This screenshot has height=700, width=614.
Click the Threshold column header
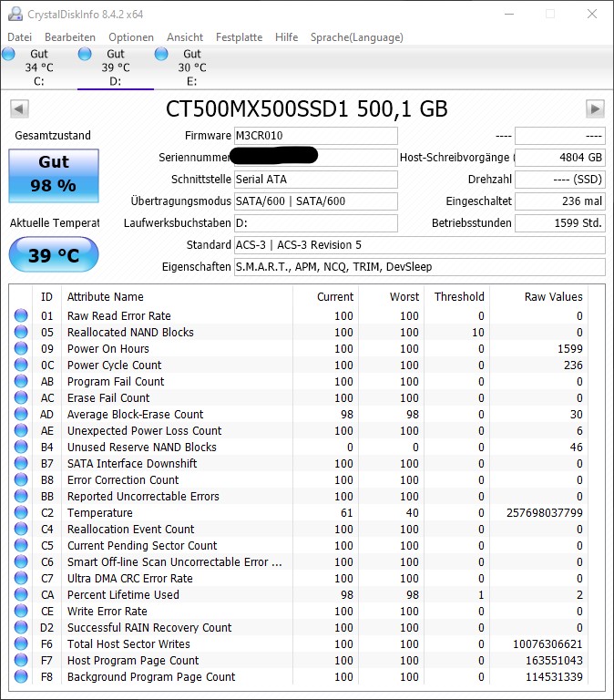pos(459,296)
